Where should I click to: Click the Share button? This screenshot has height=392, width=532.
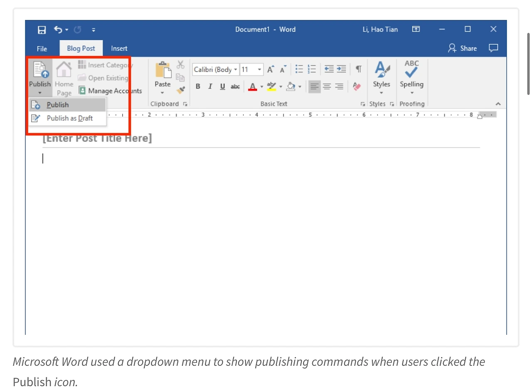pos(462,49)
